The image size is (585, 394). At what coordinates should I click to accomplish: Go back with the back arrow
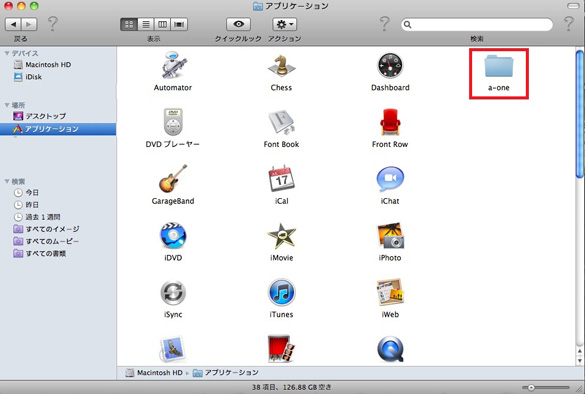point(13,25)
